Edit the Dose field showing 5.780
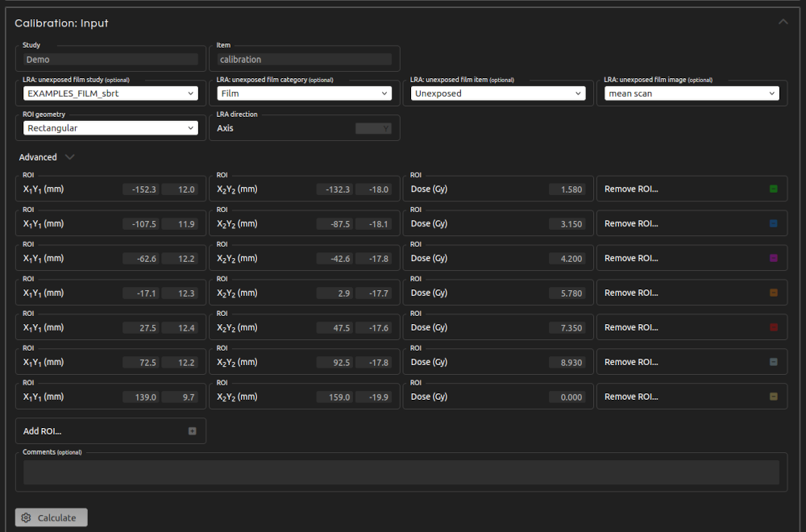Screen dimensions: 806x532 567,293
